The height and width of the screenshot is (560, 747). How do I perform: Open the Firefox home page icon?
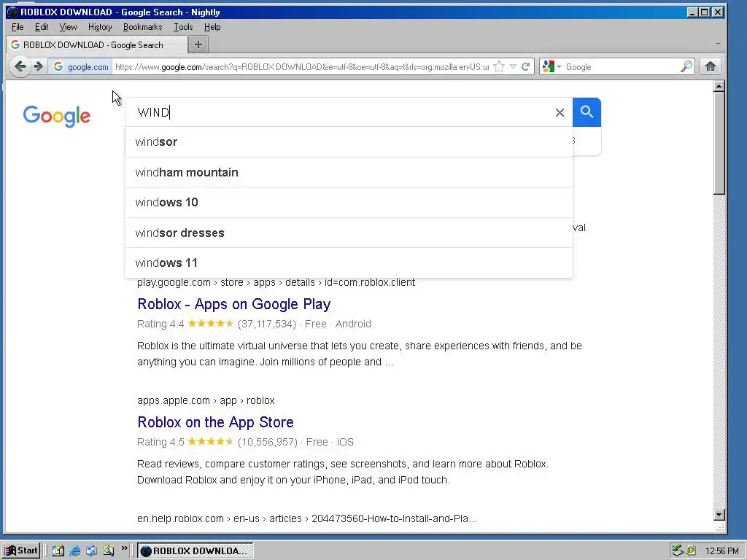(711, 66)
